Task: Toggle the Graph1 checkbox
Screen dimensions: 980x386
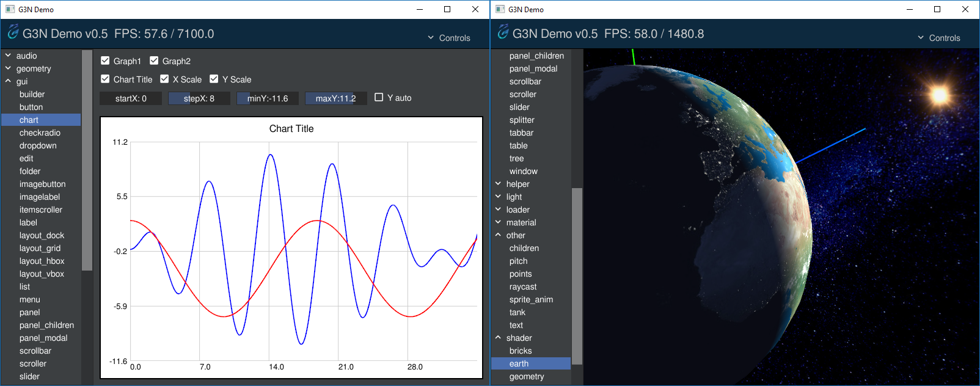Action: click(105, 60)
